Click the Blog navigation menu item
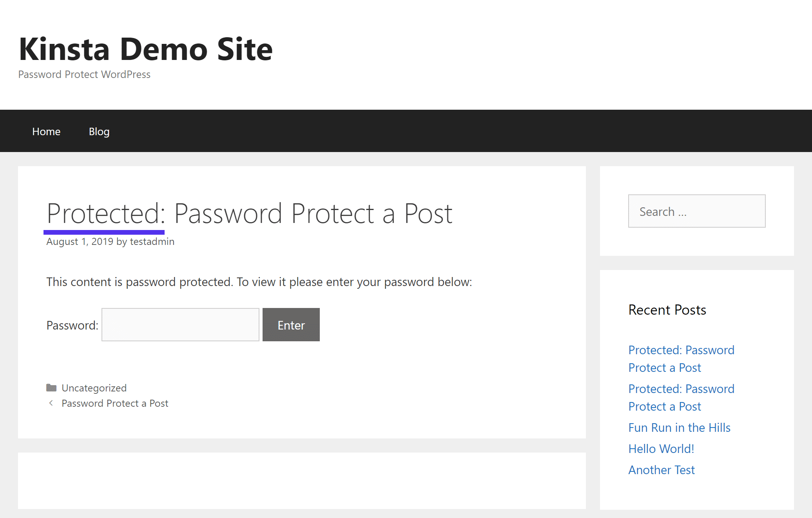 tap(98, 131)
